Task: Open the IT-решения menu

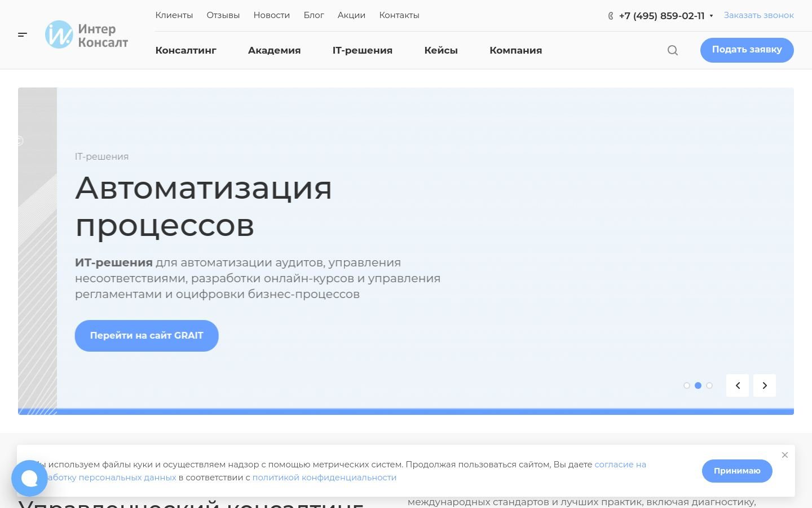Action: pyautogui.click(x=363, y=50)
